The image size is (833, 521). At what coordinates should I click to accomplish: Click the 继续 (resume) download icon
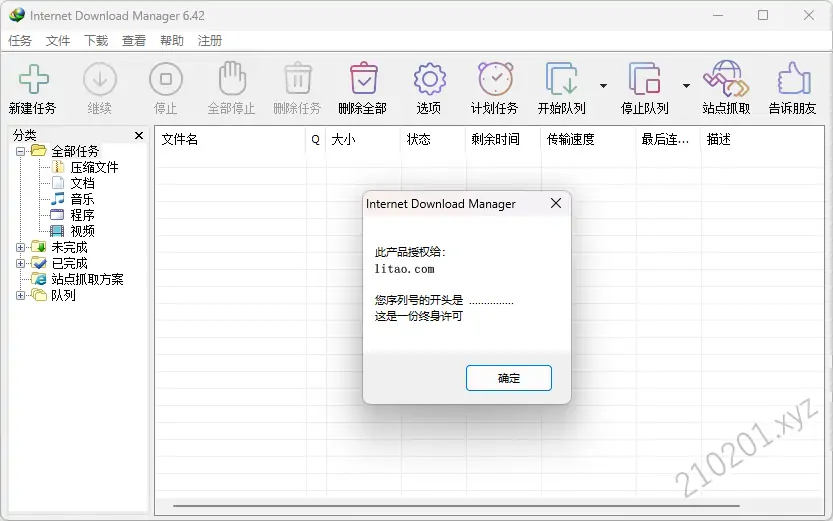100,80
